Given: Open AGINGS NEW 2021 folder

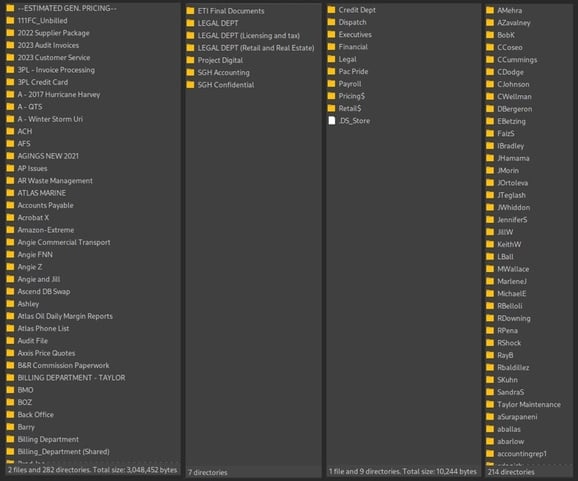Looking at the screenshot, I should pos(48,156).
